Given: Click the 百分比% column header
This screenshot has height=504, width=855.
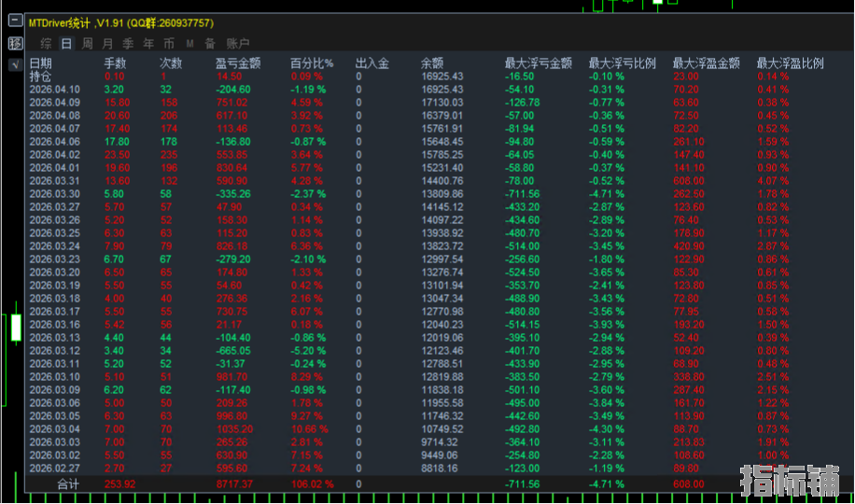Looking at the screenshot, I should (x=312, y=63).
